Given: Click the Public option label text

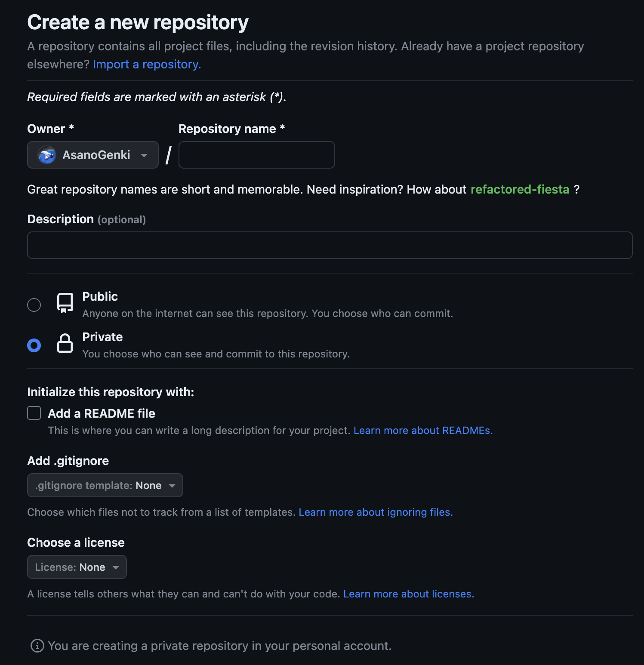Looking at the screenshot, I should tap(100, 296).
